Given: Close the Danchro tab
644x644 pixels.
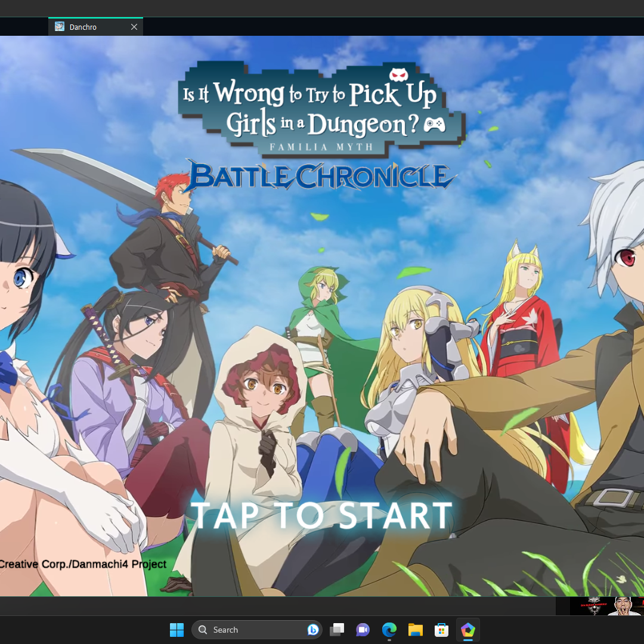Looking at the screenshot, I should (134, 27).
